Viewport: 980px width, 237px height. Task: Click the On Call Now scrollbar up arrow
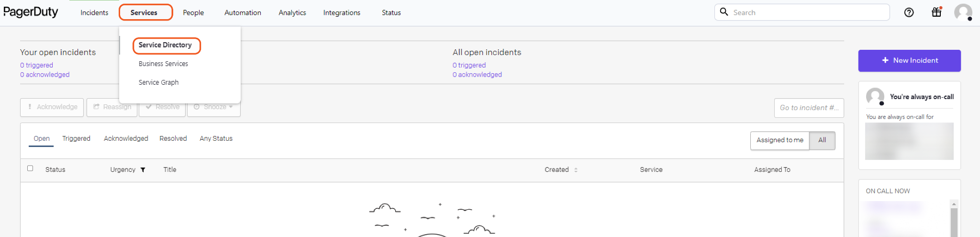point(954,204)
